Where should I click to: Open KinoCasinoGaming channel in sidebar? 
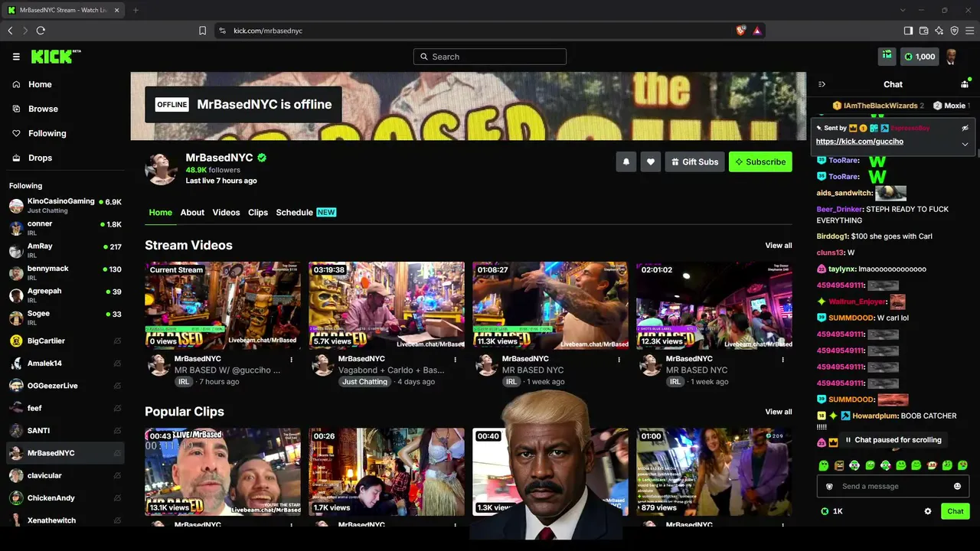(x=65, y=205)
